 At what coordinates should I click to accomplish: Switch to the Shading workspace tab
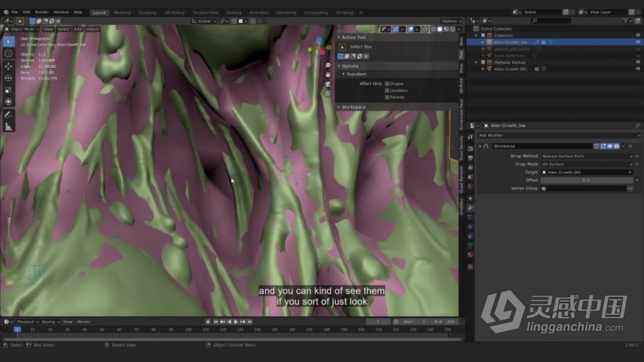click(233, 12)
